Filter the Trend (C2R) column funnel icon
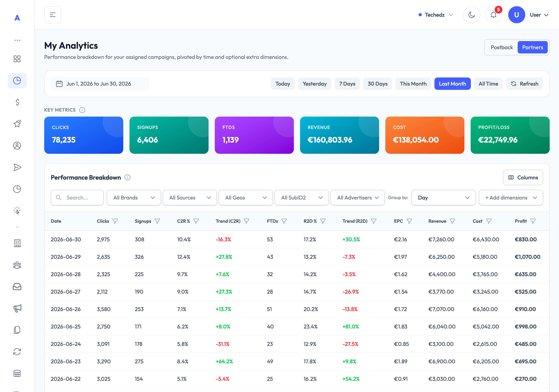Screen dimensions: 559x392 click(x=247, y=221)
